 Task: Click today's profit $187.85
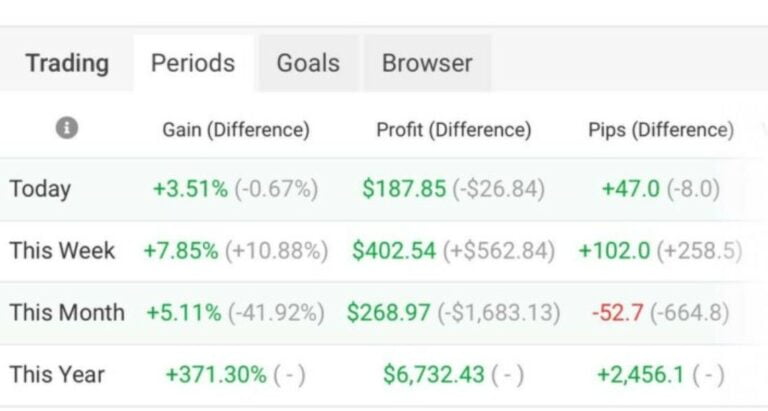[404, 189]
